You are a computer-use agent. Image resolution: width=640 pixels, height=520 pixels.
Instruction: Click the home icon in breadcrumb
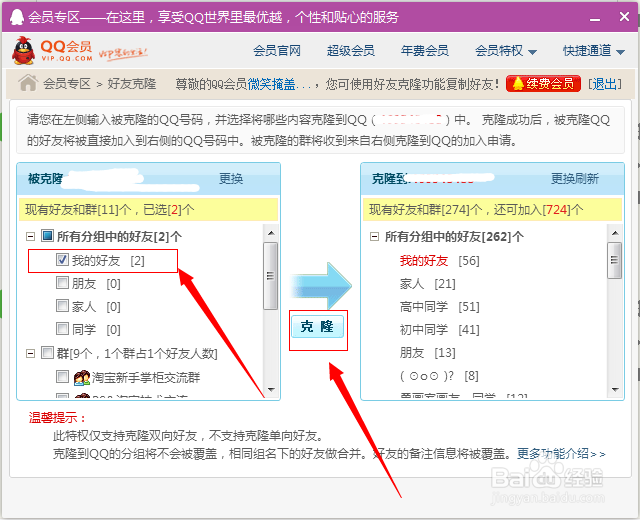pos(28,83)
